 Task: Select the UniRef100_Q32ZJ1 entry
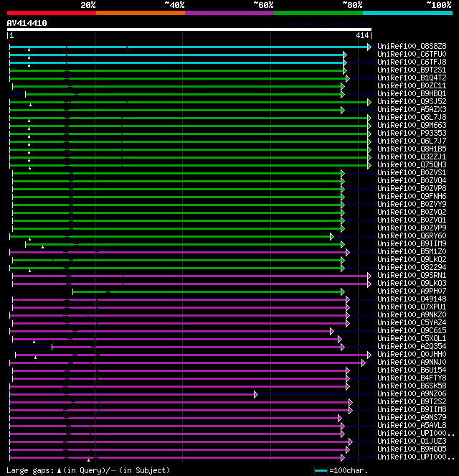pos(412,157)
